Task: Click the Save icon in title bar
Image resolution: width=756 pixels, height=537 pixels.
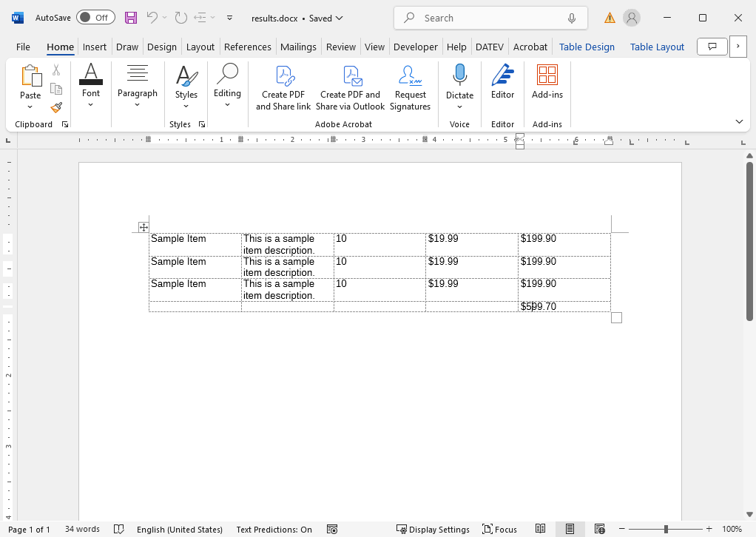Action: click(x=131, y=18)
